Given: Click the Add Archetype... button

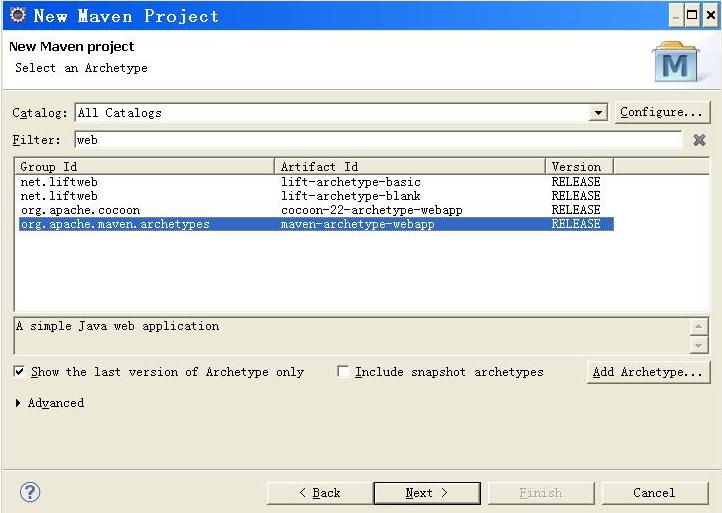Looking at the screenshot, I should pos(648,372).
